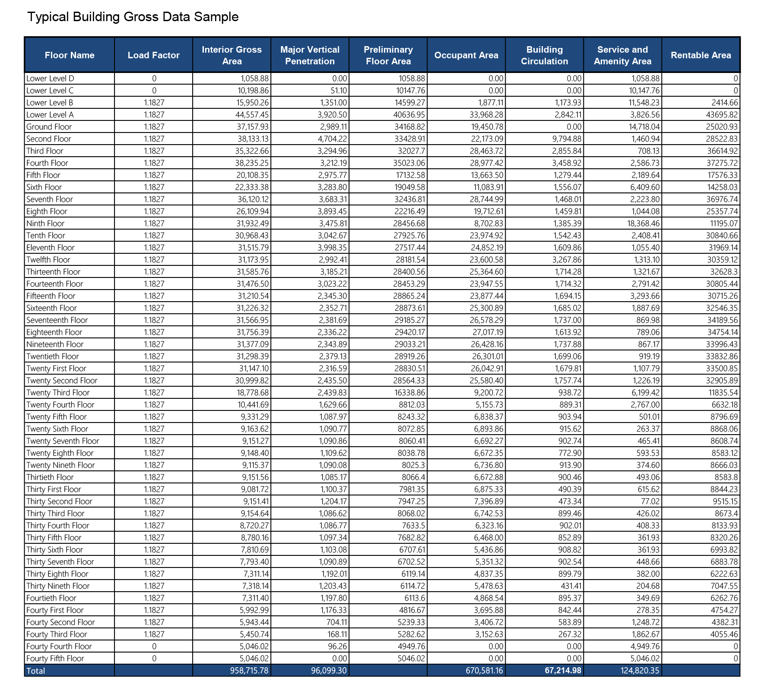This screenshot has height=700, width=767.
Task: Select the 'Preliminary Floor Area' header
Action: (x=388, y=55)
